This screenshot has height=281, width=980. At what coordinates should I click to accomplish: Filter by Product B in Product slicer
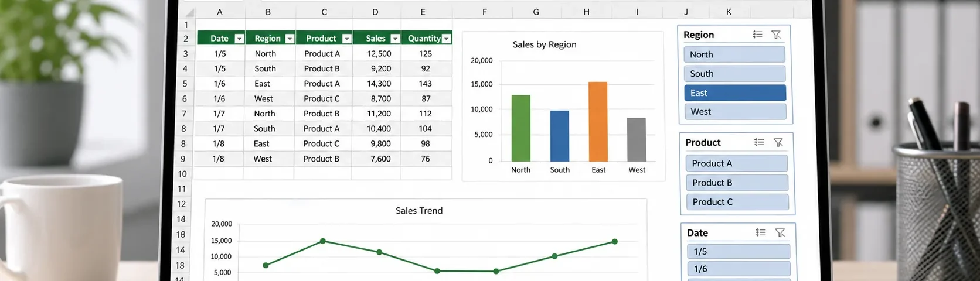coord(737,183)
